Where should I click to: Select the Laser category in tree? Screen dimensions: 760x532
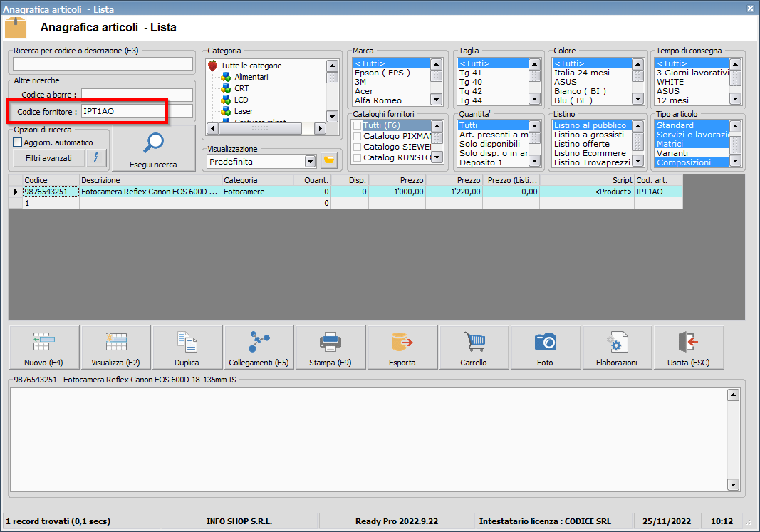[244, 111]
